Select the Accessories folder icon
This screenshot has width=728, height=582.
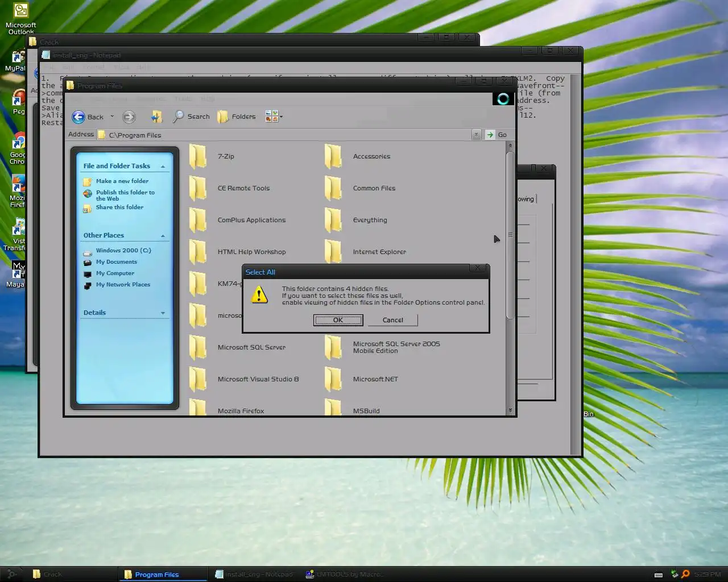[333, 156]
